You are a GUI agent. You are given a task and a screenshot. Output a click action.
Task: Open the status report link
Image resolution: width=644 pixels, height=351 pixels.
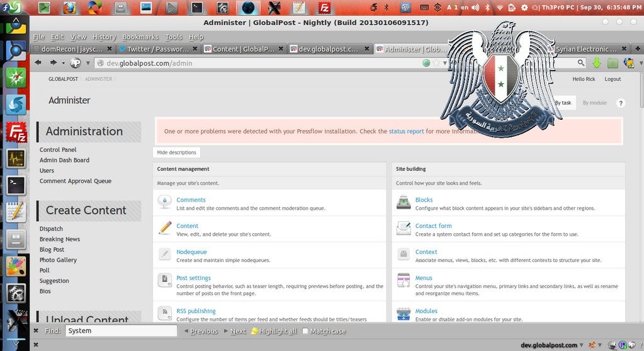[x=406, y=131]
